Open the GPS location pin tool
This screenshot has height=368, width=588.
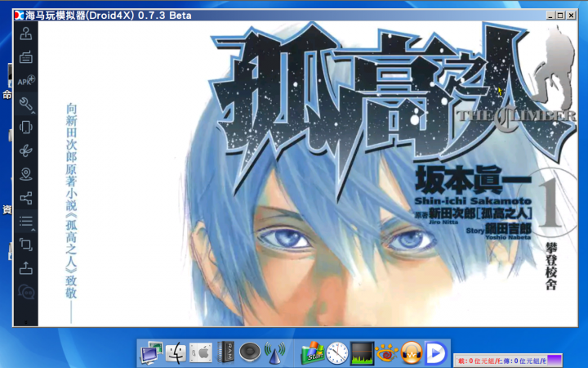[25, 174]
